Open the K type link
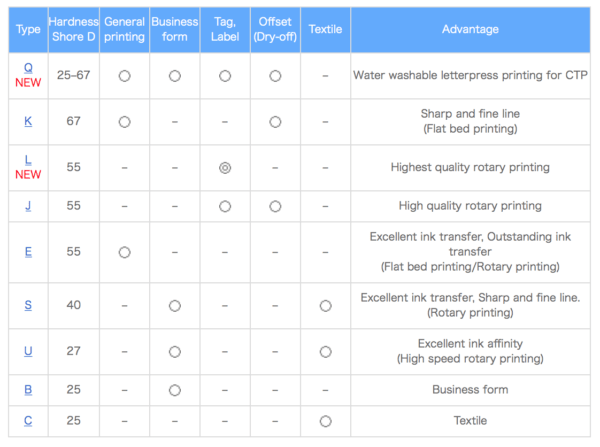This screenshot has height=447, width=600. pos(28,121)
